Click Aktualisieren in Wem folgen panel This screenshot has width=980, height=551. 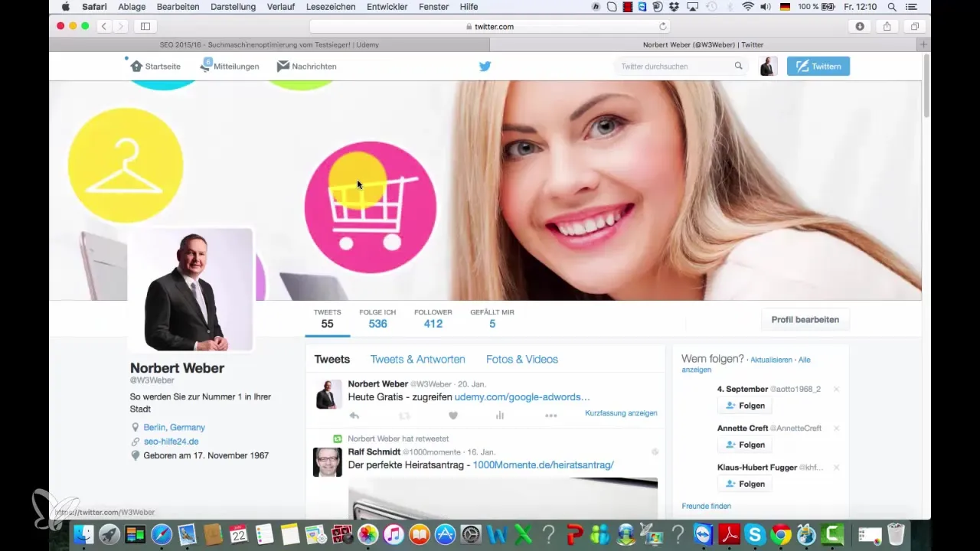point(771,360)
